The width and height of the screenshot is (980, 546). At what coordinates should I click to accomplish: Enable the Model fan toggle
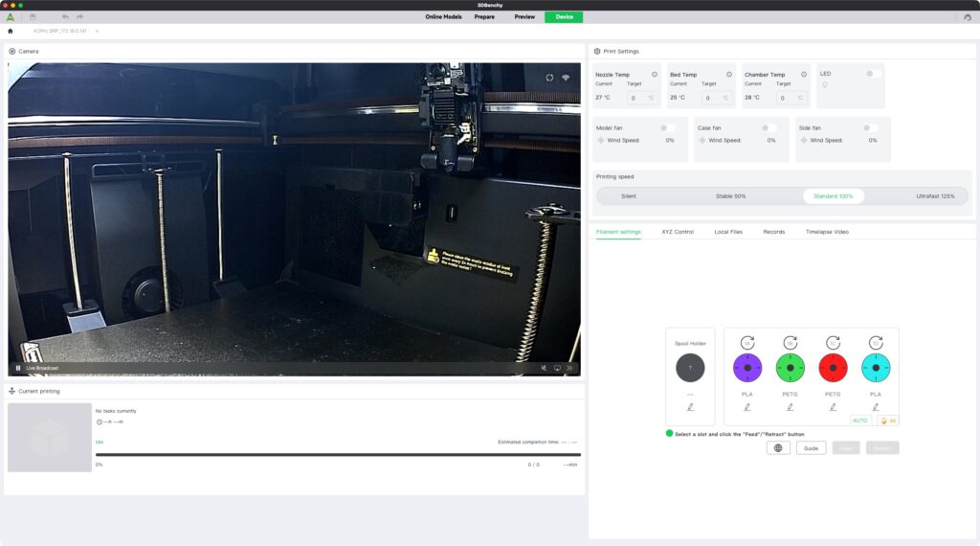666,127
